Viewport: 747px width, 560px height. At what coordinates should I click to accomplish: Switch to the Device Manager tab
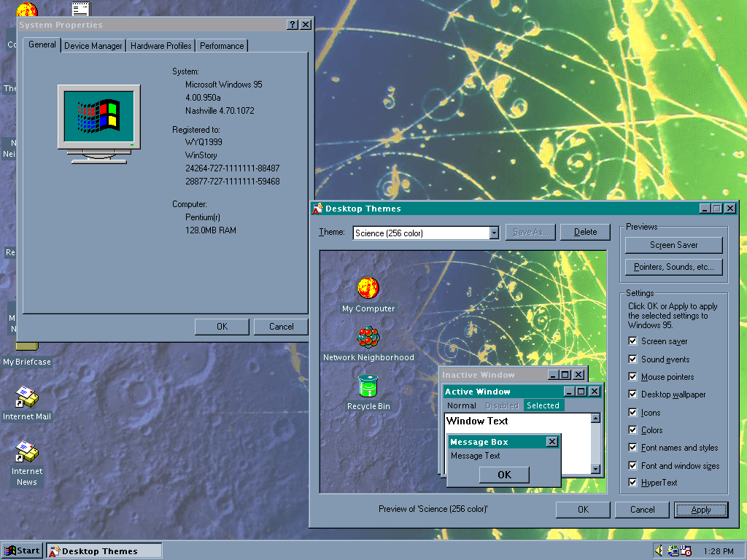click(x=93, y=46)
